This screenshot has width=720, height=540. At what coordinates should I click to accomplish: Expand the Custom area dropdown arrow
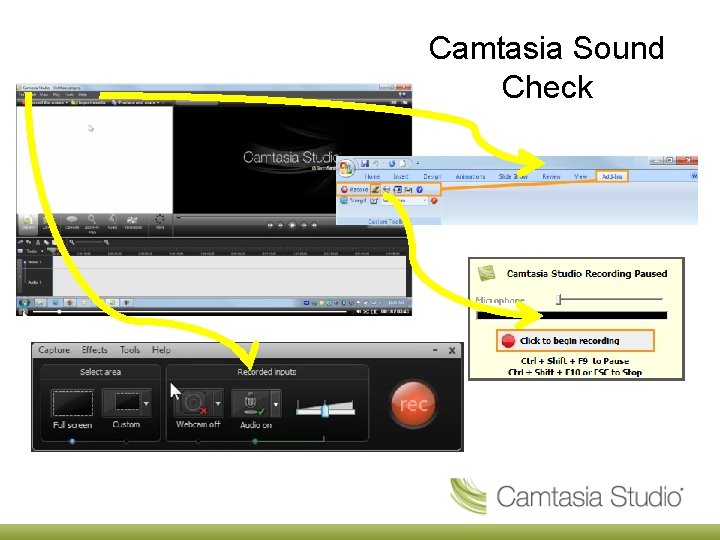click(x=146, y=404)
